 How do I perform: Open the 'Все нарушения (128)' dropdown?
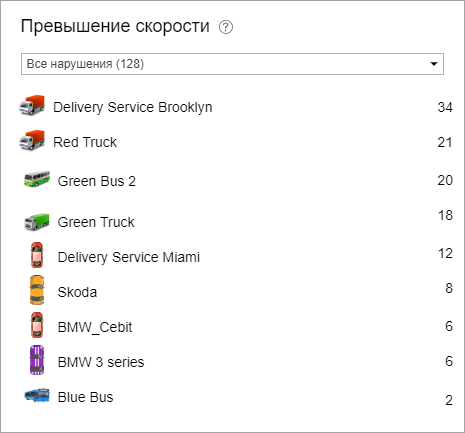232,64
